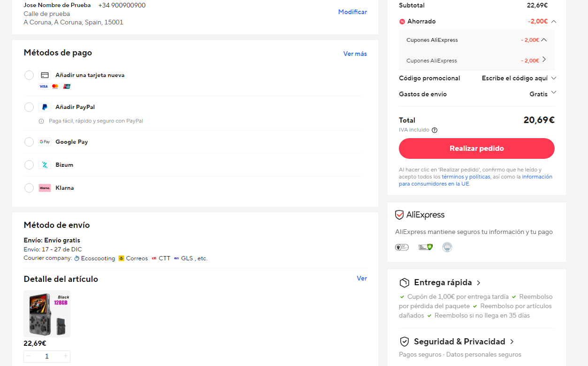The image size is (588, 366).
Task: Click the Google Pay logo icon
Action: (45, 142)
